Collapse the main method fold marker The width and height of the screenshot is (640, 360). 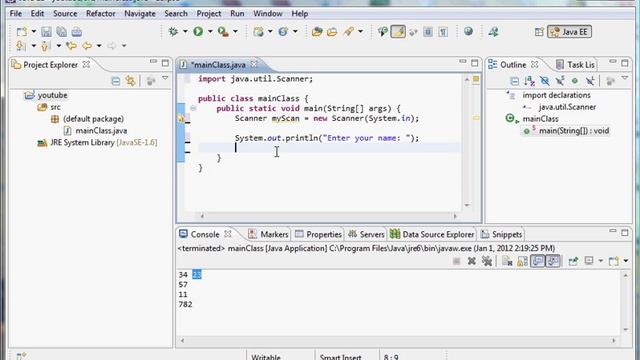(x=193, y=109)
